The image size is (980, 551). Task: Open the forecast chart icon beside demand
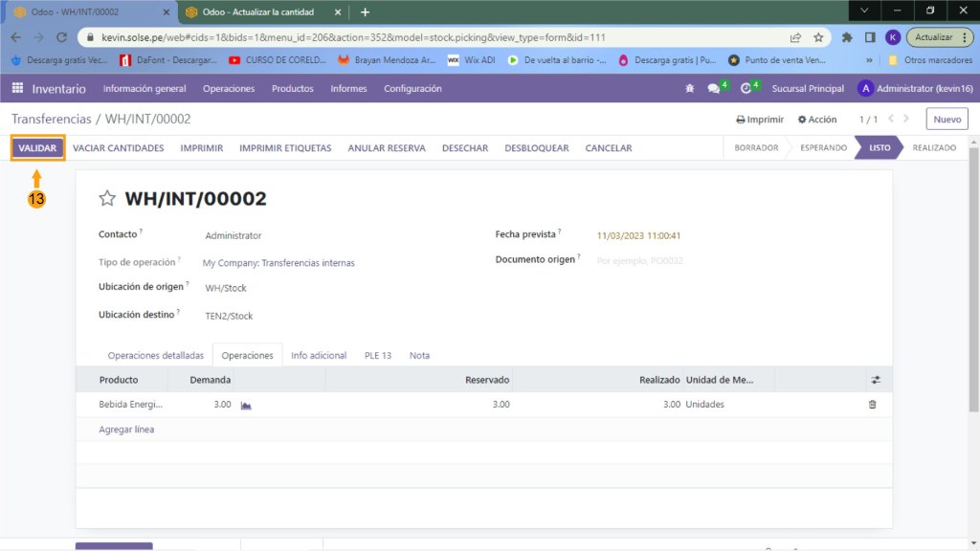pyautogui.click(x=246, y=406)
